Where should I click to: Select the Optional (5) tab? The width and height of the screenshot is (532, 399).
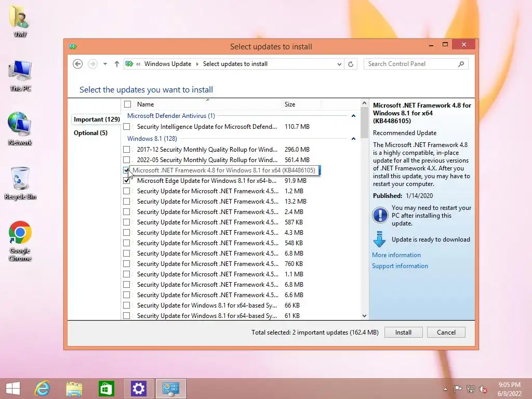90,132
